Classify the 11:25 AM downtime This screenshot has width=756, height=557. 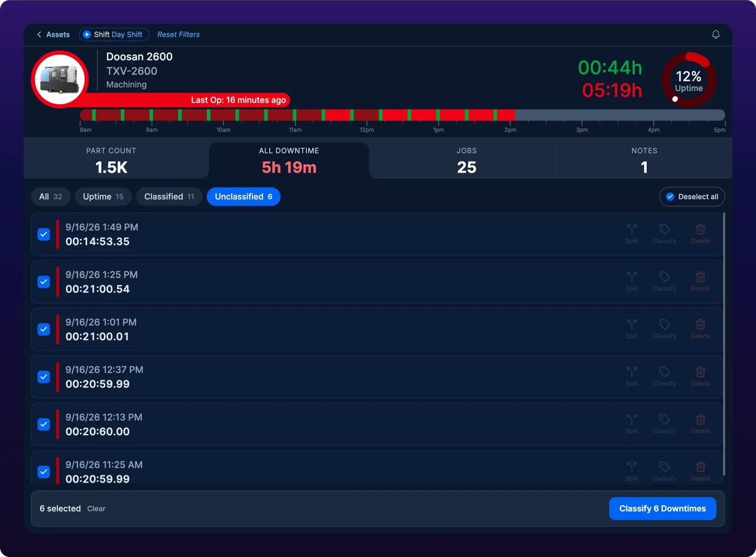pyautogui.click(x=664, y=471)
